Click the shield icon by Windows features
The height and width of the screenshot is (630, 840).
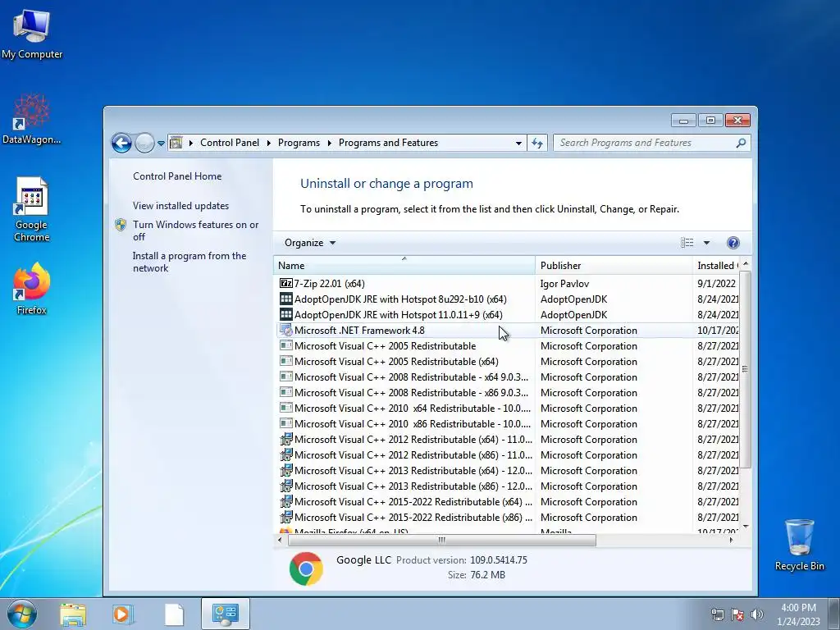click(x=121, y=225)
